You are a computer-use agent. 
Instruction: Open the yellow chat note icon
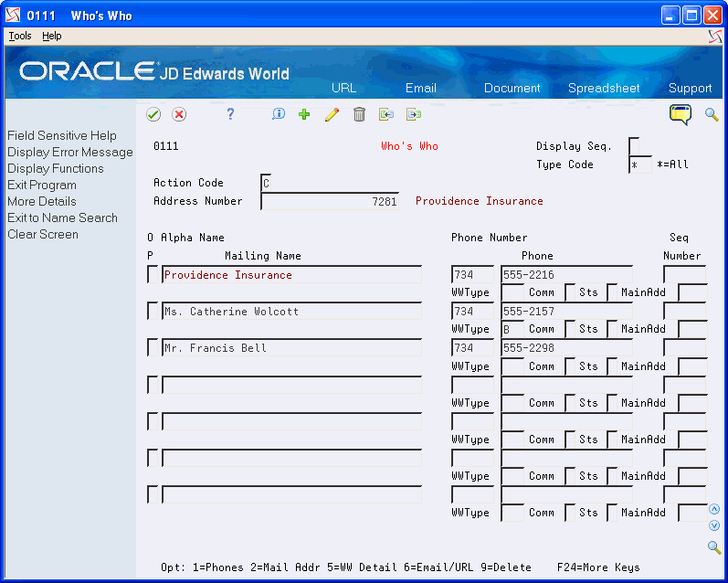click(681, 114)
